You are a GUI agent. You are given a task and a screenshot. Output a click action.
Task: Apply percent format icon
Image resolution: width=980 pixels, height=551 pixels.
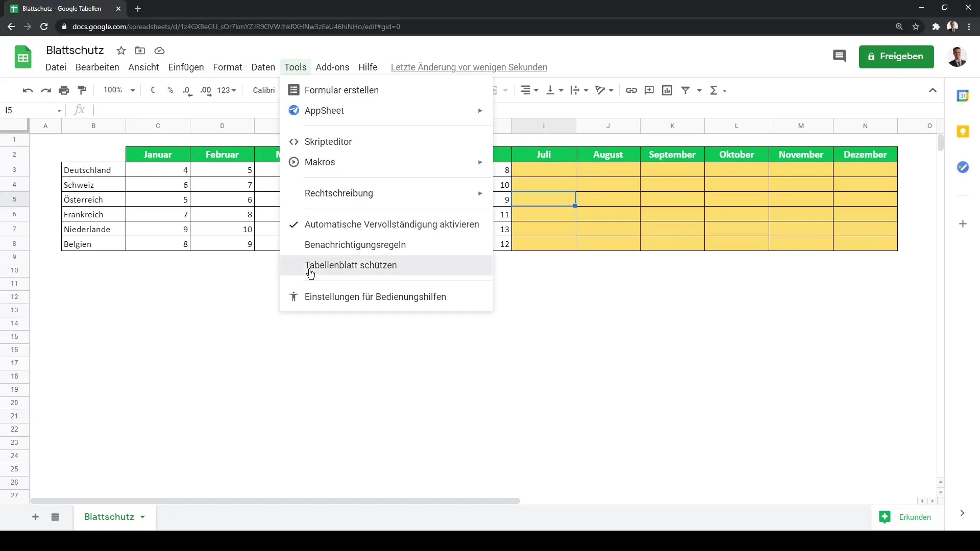[x=170, y=90]
